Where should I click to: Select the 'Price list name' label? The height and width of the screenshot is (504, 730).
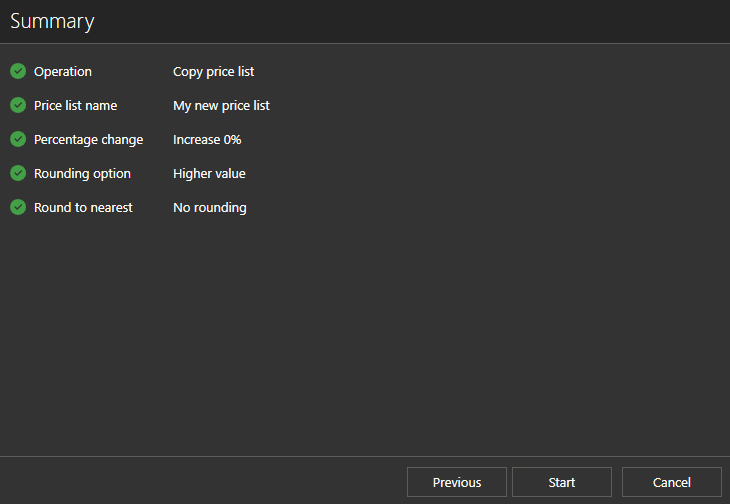pos(75,106)
